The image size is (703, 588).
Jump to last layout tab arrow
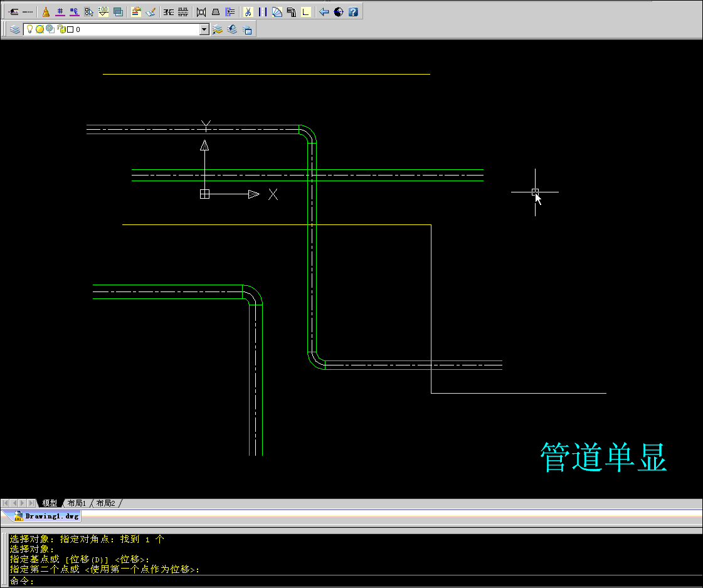(x=31, y=503)
